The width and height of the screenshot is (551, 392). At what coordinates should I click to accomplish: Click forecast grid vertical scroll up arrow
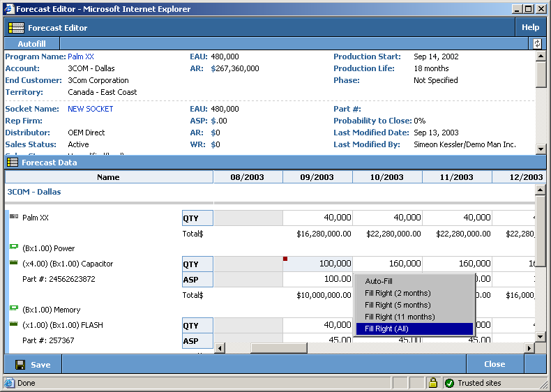click(540, 190)
